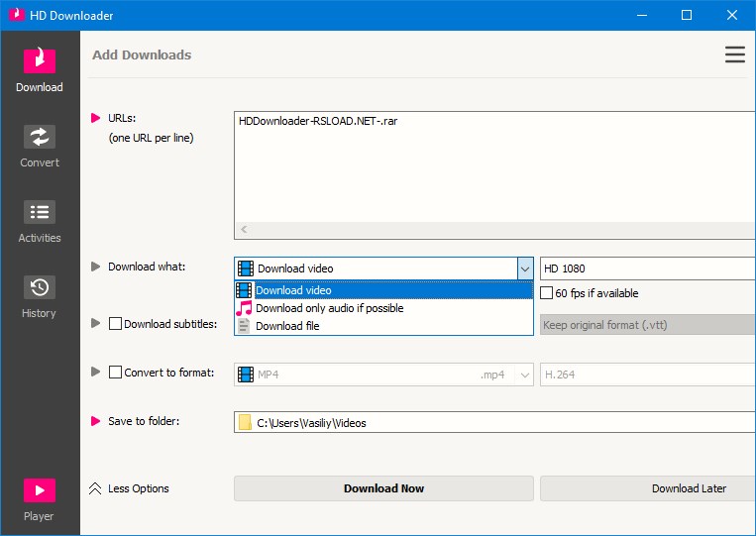Toggle 60 fps if available checkbox

click(547, 293)
